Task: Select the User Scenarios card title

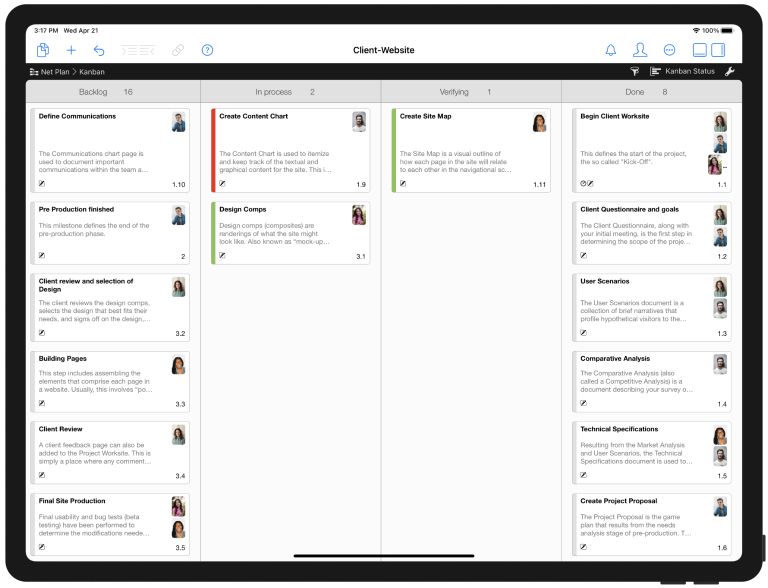Action: pos(605,281)
